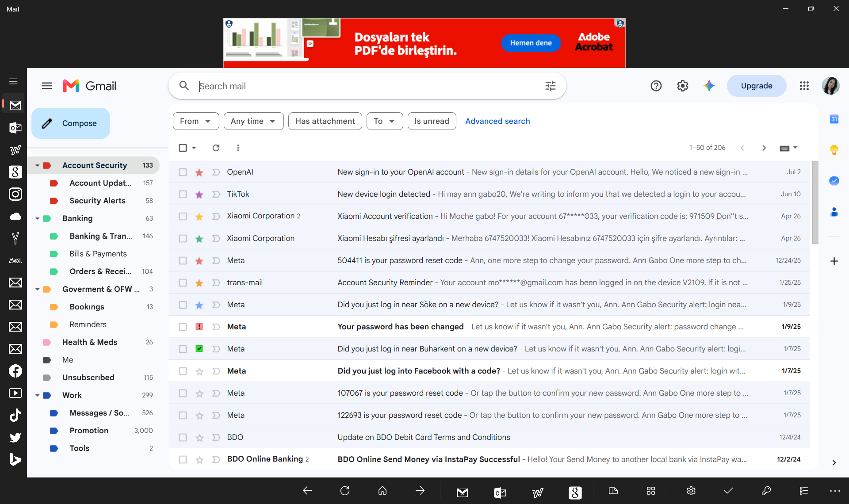The image size is (849, 504).
Task: Open the From filter dropdown
Action: point(196,121)
